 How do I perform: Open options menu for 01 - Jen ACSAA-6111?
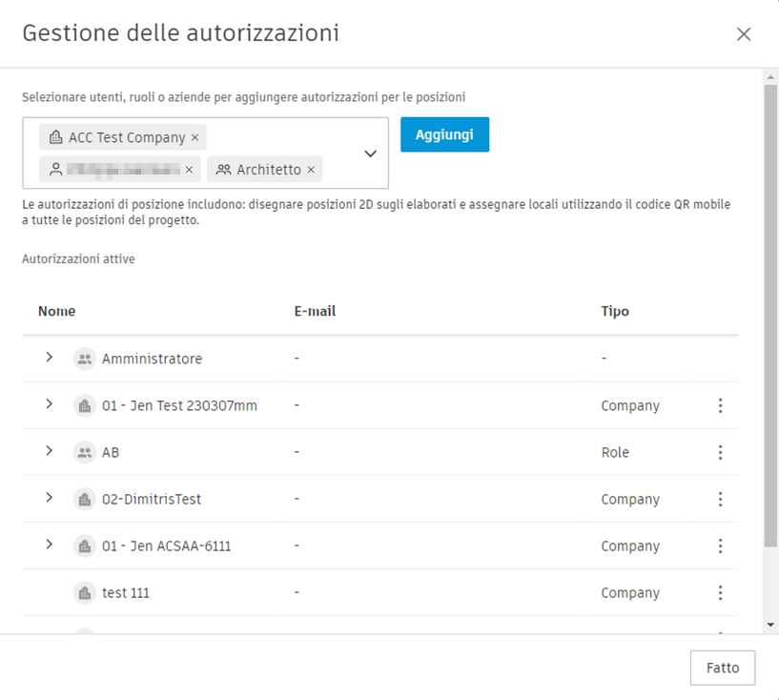(720, 546)
